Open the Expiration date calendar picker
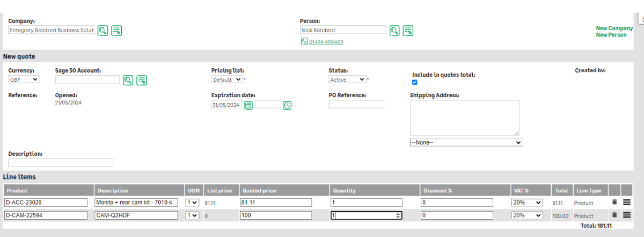Viewport: 644px width, 237px height. (x=248, y=105)
